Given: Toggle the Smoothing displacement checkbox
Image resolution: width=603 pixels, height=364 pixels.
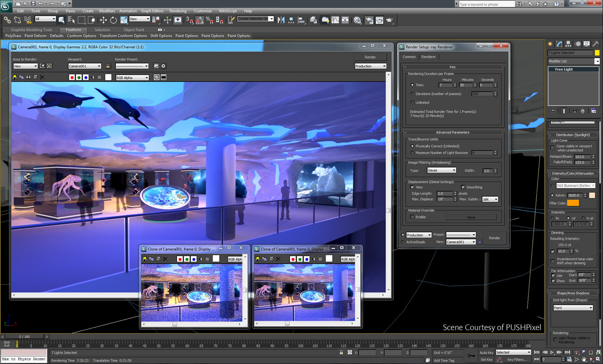Looking at the screenshot, I should pyautogui.click(x=463, y=187).
